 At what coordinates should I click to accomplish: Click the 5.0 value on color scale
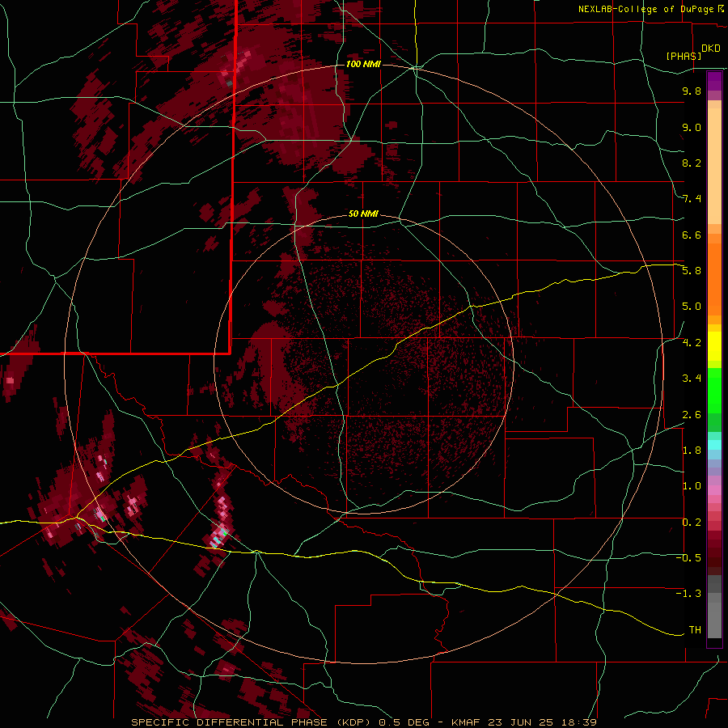pos(692,307)
